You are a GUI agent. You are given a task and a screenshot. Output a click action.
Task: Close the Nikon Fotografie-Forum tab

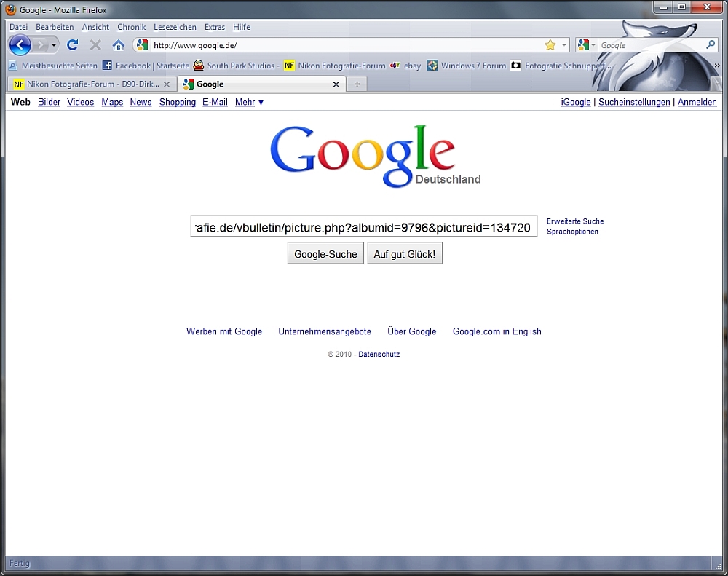167,84
